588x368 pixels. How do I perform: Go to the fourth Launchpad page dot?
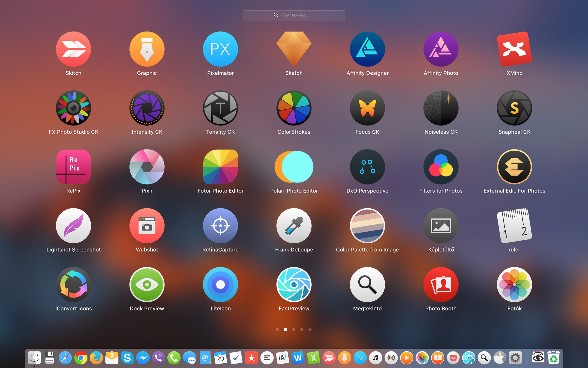pyautogui.click(x=302, y=330)
